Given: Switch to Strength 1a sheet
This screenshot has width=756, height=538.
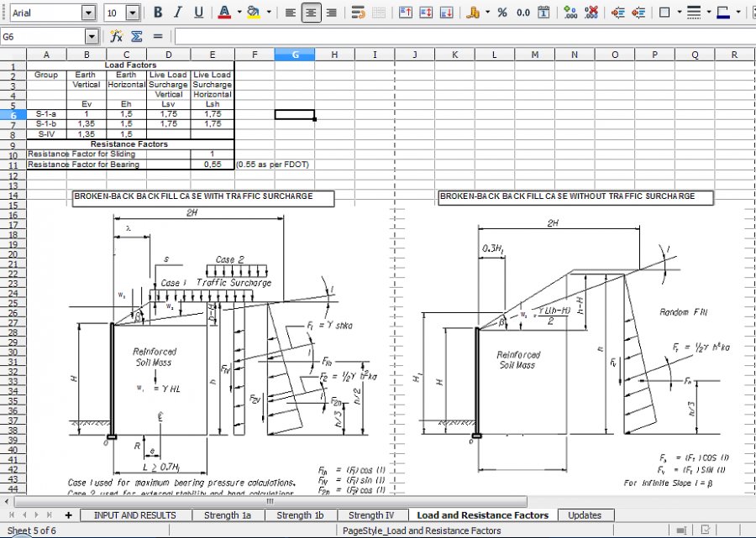Looking at the screenshot, I should [x=228, y=515].
